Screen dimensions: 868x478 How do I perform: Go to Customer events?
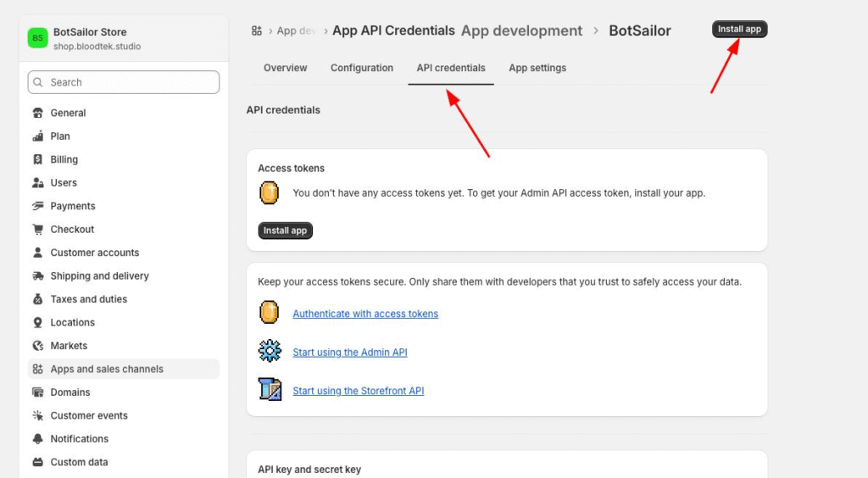[124, 415]
